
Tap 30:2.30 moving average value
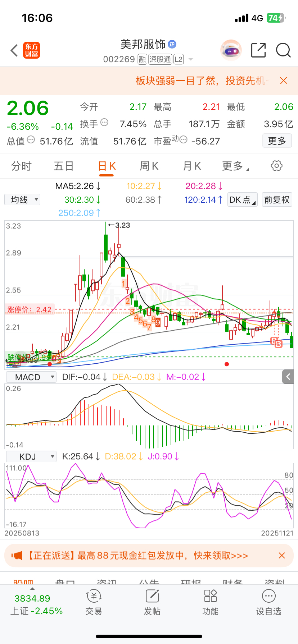coord(82,200)
